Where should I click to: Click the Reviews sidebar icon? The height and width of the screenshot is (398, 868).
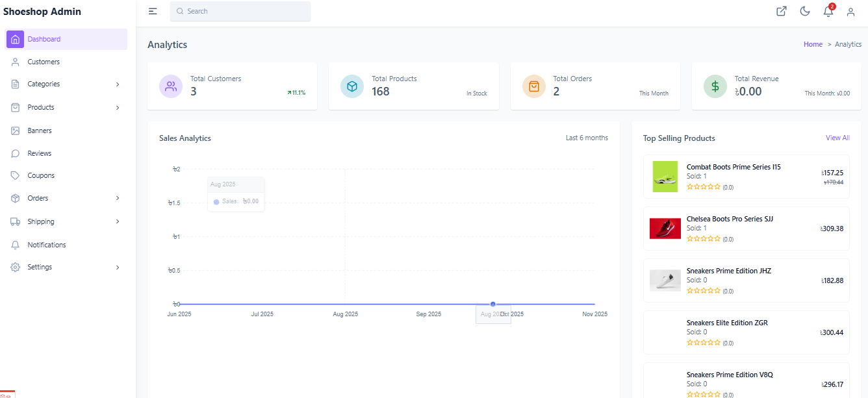pyautogui.click(x=15, y=153)
